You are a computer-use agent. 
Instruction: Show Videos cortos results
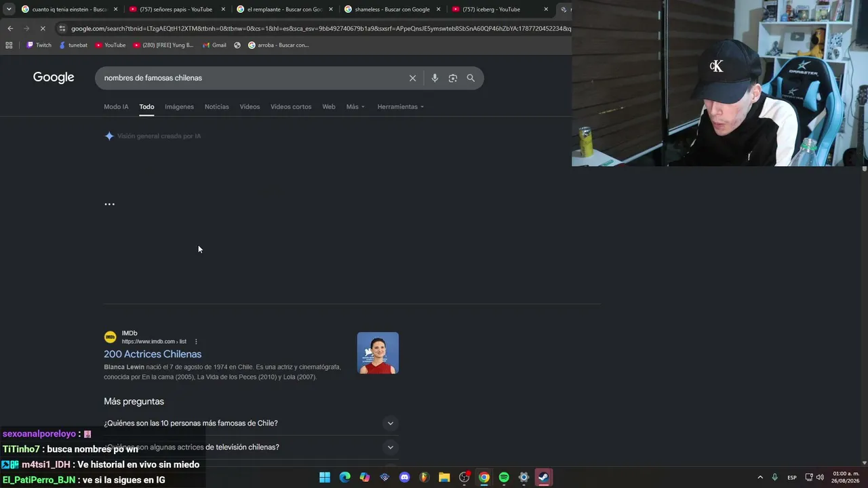[x=291, y=106]
